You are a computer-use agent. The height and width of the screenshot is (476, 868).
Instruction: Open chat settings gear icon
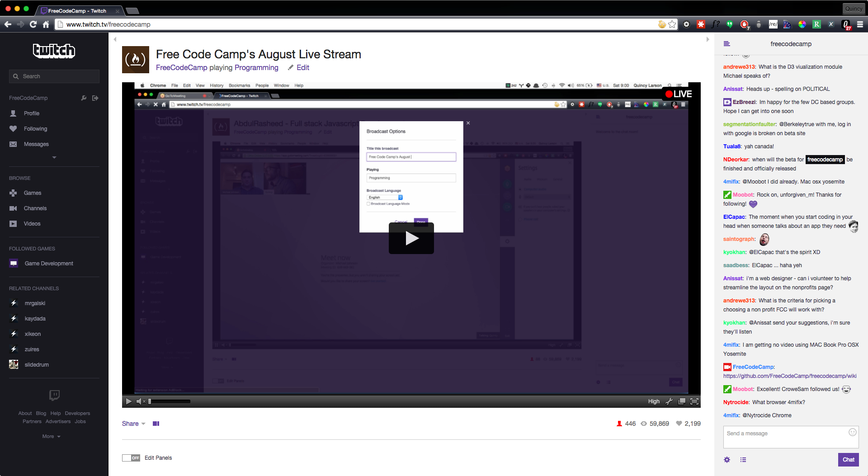pos(727,460)
